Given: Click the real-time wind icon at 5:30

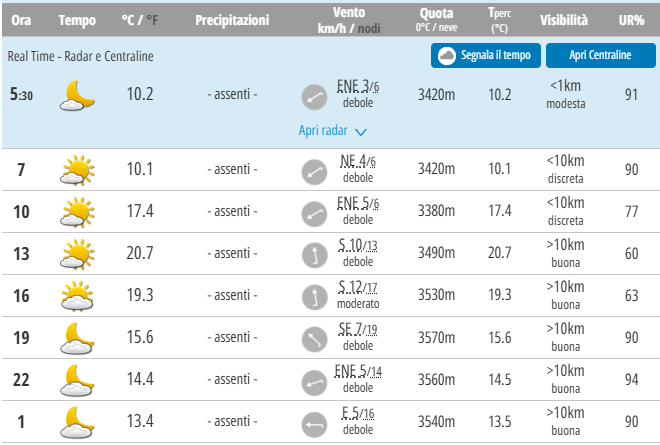Looking at the screenshot, I should (315, 96).
